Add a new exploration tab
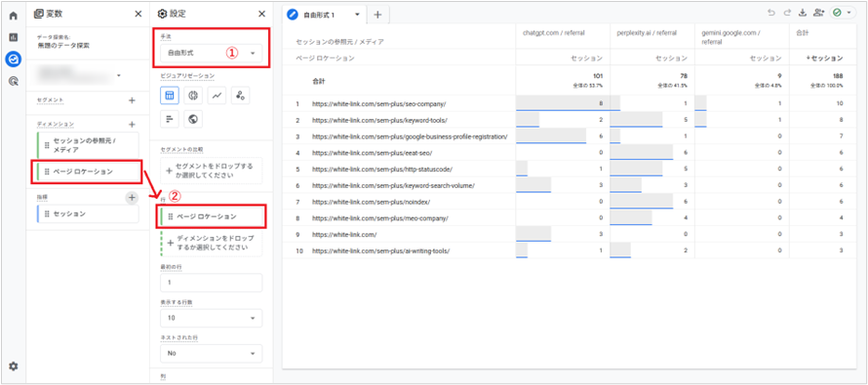This screenshot has height=385, width=868. tap(377, 15)
